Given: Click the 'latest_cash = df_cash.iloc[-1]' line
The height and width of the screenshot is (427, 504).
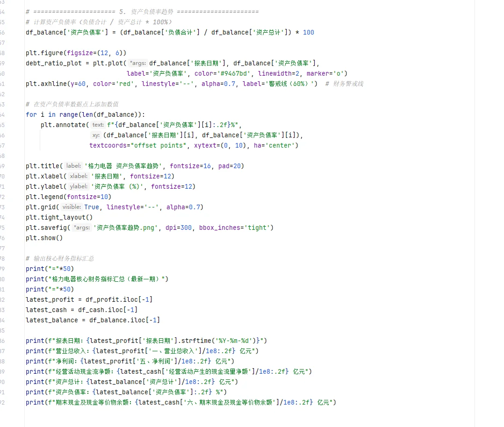Looking at the screenshot, I should pyautogui.click(x=82, y=310).
